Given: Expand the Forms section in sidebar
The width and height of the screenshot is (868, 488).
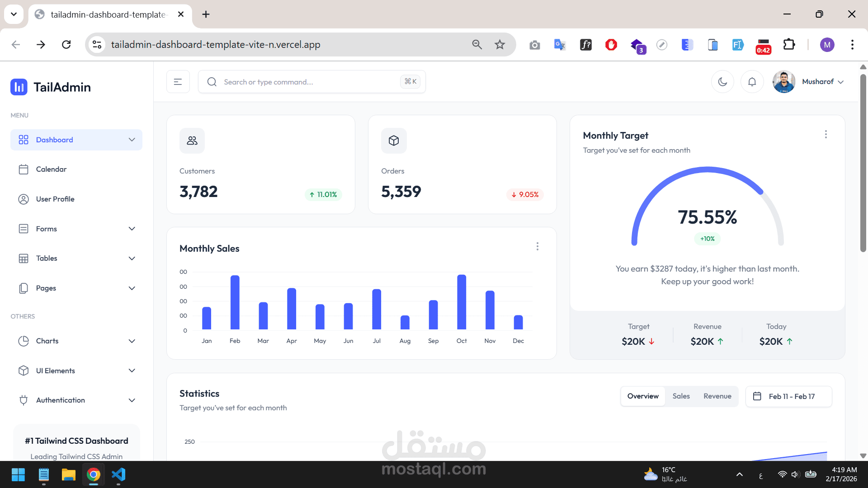Looking at the screenshot, I should tap(47, 229).
